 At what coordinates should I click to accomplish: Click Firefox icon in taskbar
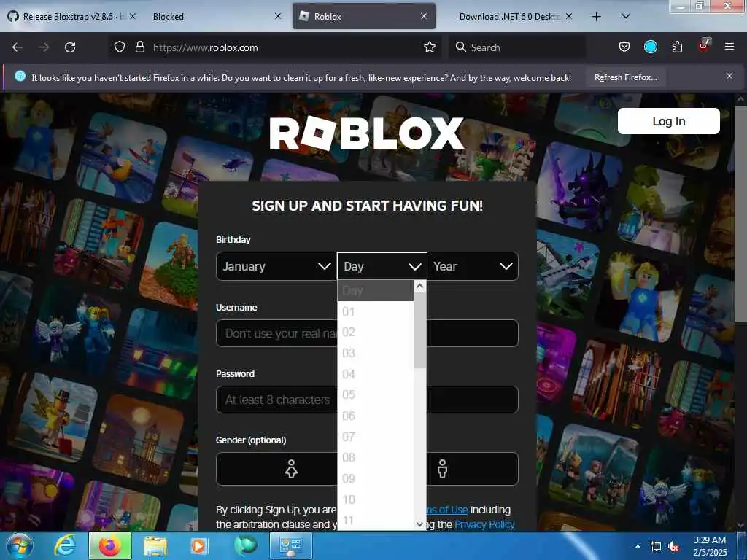tap(110, 546)
